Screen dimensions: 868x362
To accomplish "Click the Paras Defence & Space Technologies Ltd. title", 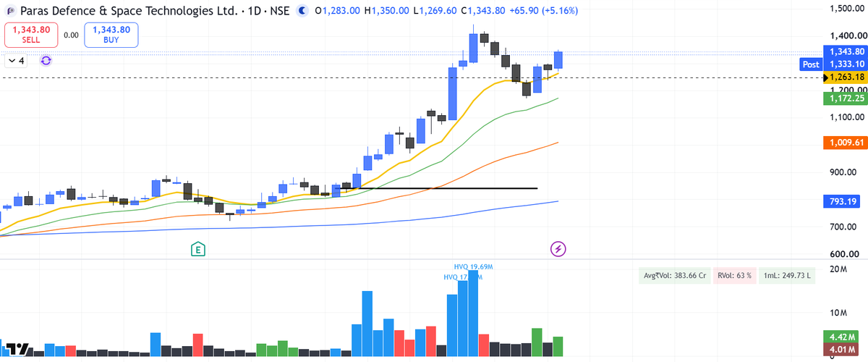I will (x=129, y=12).
